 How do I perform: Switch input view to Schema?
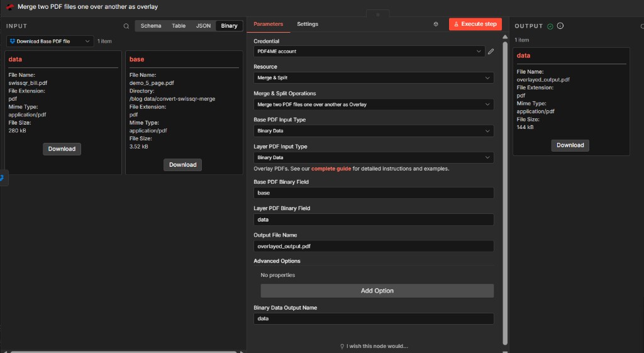point(151,26)
